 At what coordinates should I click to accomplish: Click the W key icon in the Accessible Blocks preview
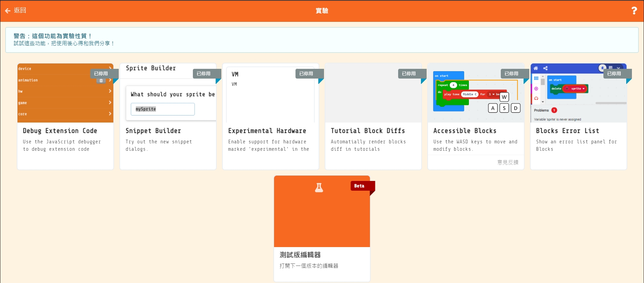pyautogui.click(x=504, y=97)
